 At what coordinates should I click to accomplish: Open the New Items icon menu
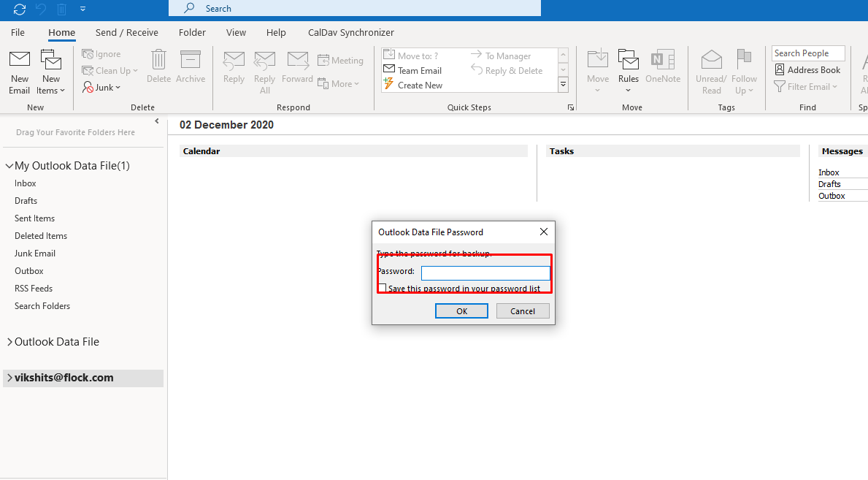point(51,60)
